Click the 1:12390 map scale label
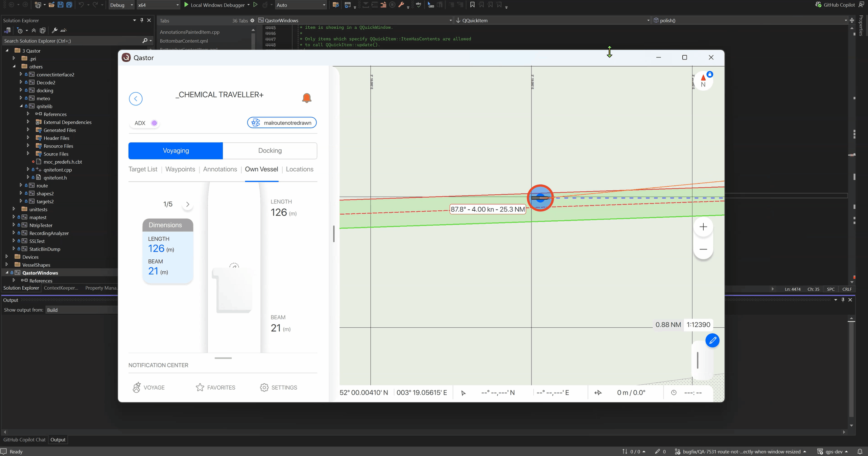This screenshot has height=456, width=868. click(x=698, y=324)
